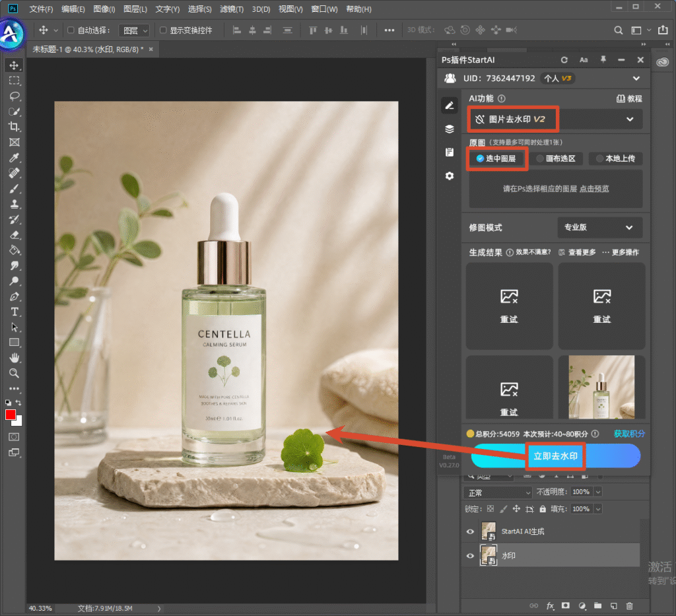Select the Quick Selection tool

tap(15, 112)
